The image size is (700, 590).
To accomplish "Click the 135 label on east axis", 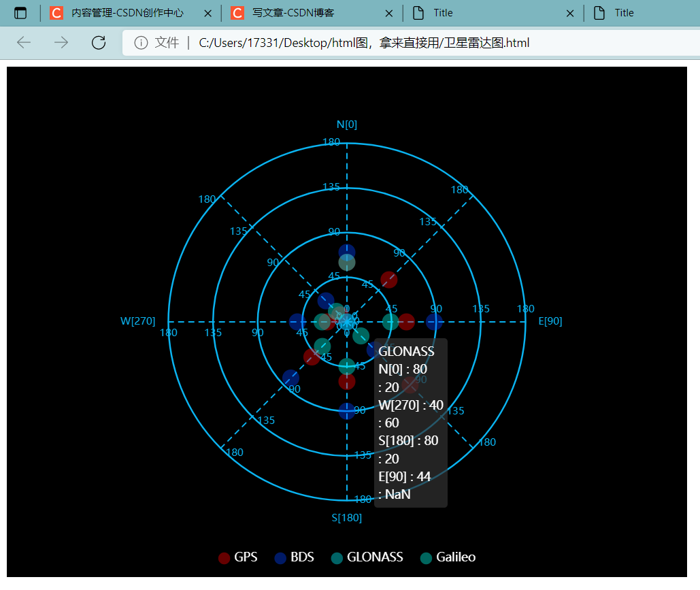I will coord(481,309).
